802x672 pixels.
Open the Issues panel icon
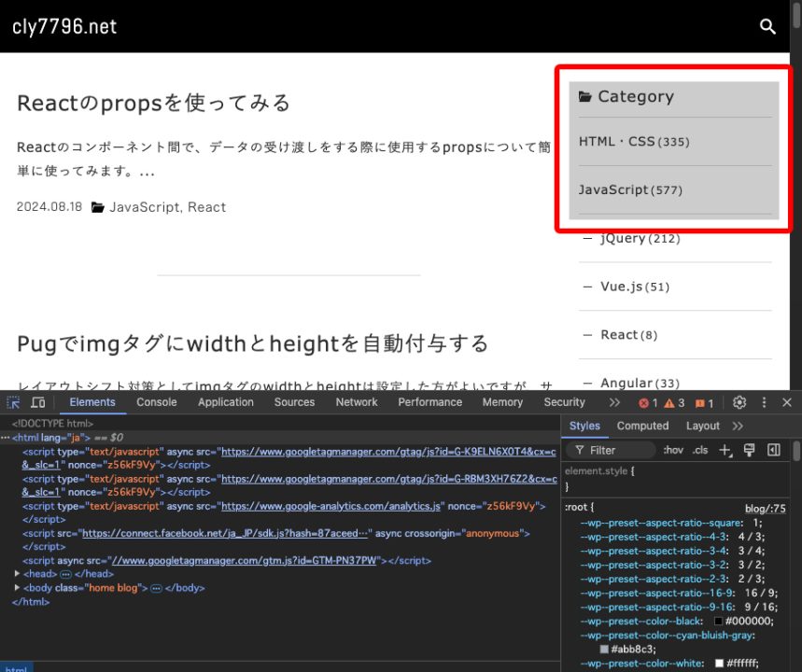700,402
